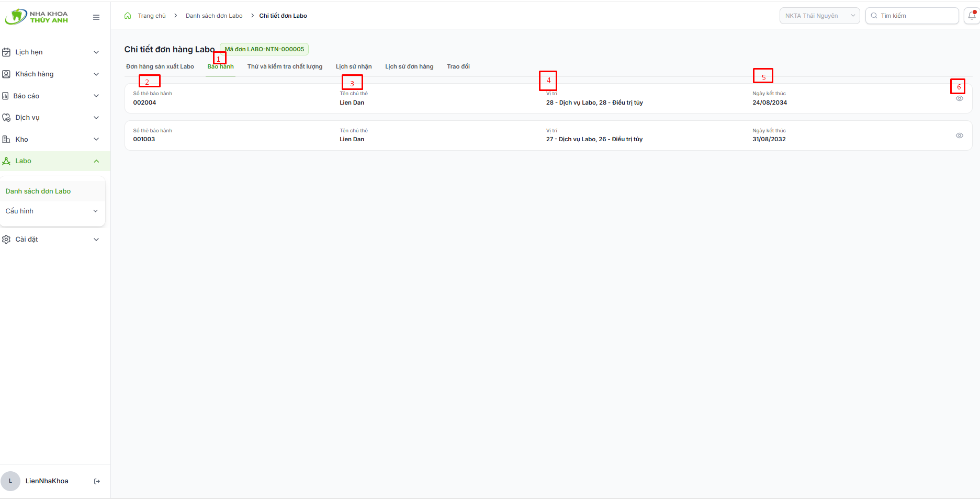The height and width of the screenshot is (500, 980).
Task: Expand the Khách hàng menu chevron
Action: coord(96,74)
